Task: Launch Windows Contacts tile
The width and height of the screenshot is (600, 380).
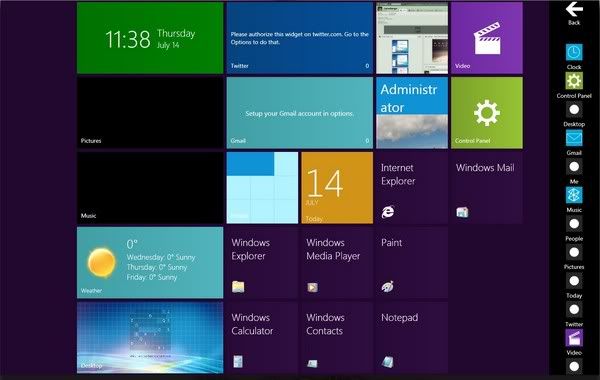Action: 337,338
